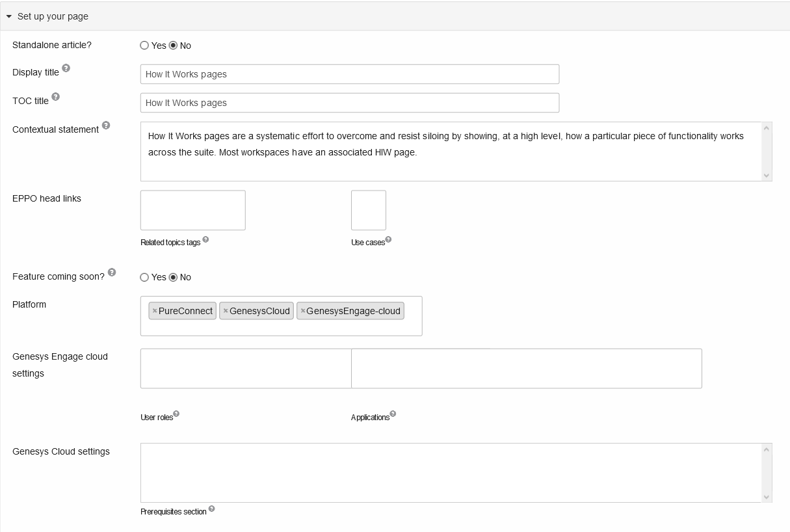Screen dimensions: 790x532
Task: Open help icon next to TOC title
Action: 55,97
